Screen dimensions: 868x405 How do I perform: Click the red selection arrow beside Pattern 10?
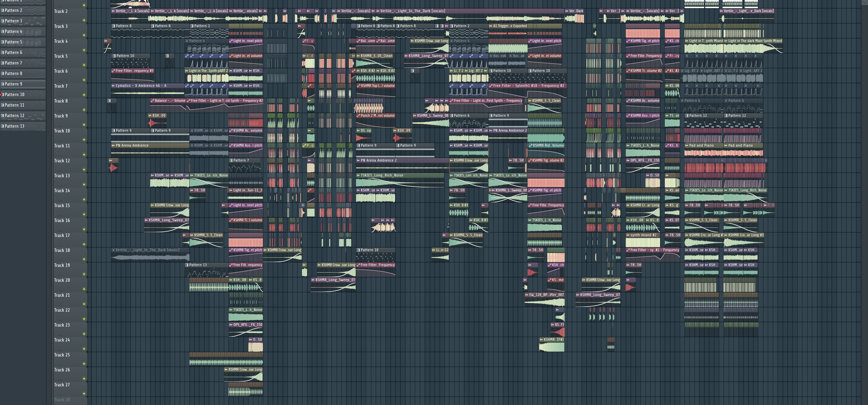2,94
